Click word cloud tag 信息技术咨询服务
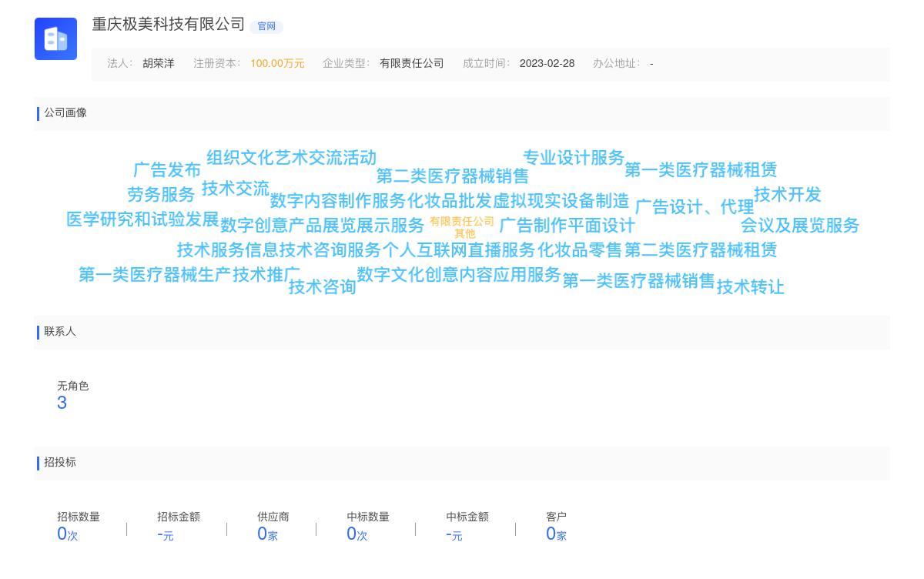Screen dimensions: 924x579 313,250
